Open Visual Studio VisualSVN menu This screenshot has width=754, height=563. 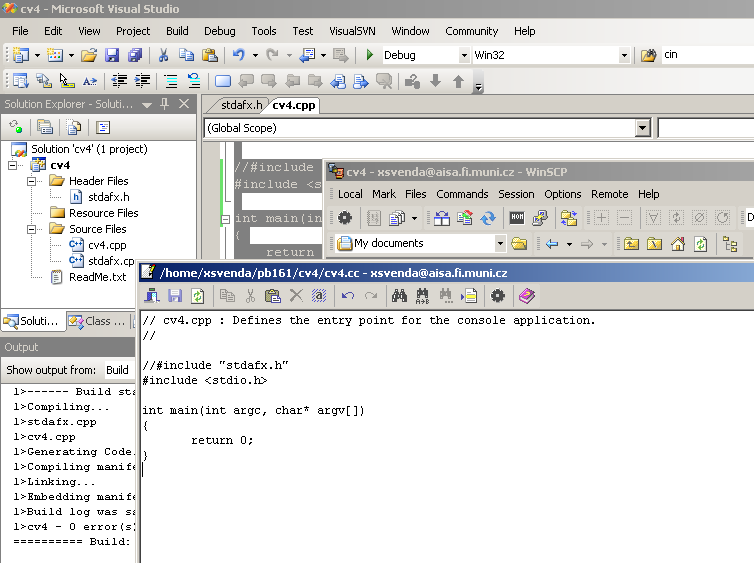pyautogui.click(x=352, y=31)
